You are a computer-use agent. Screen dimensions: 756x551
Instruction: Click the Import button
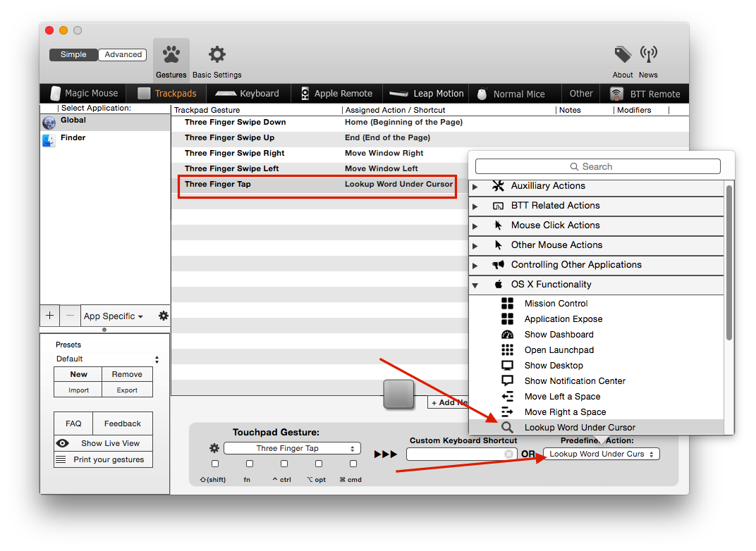click(78, 390)
